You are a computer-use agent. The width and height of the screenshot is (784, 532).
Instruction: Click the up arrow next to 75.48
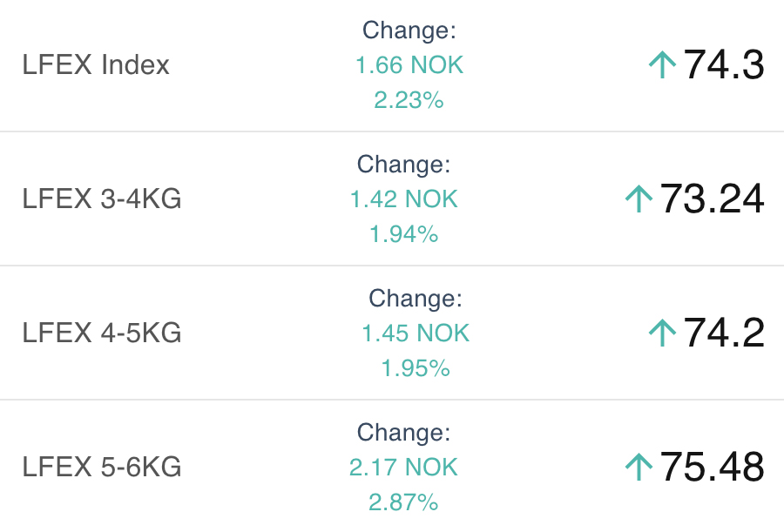point(639,467)
